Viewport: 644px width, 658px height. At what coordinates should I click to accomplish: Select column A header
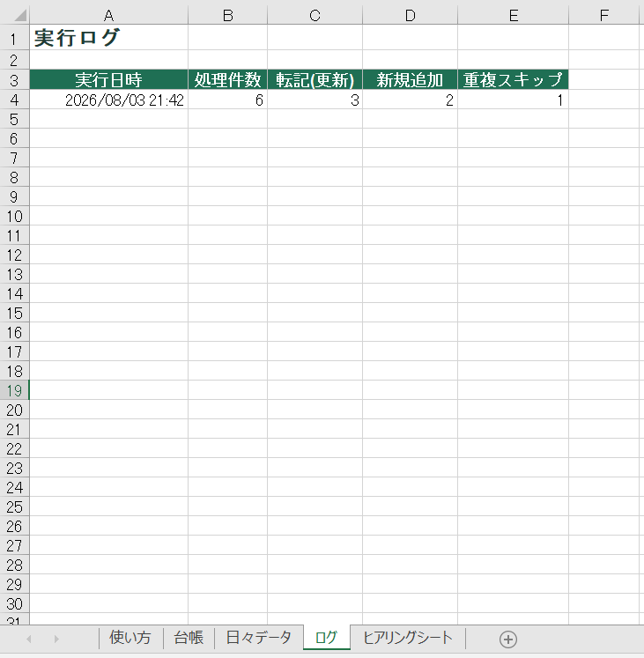[108, 16]
